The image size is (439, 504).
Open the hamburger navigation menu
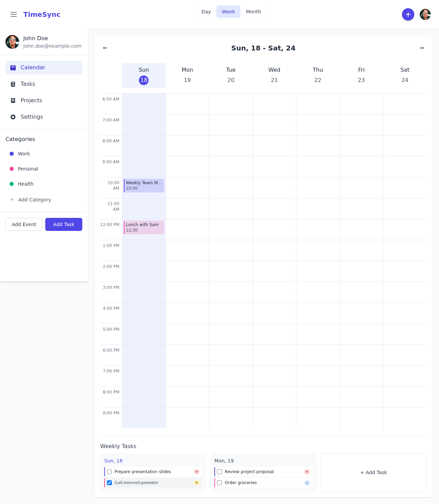pos(14,14)
